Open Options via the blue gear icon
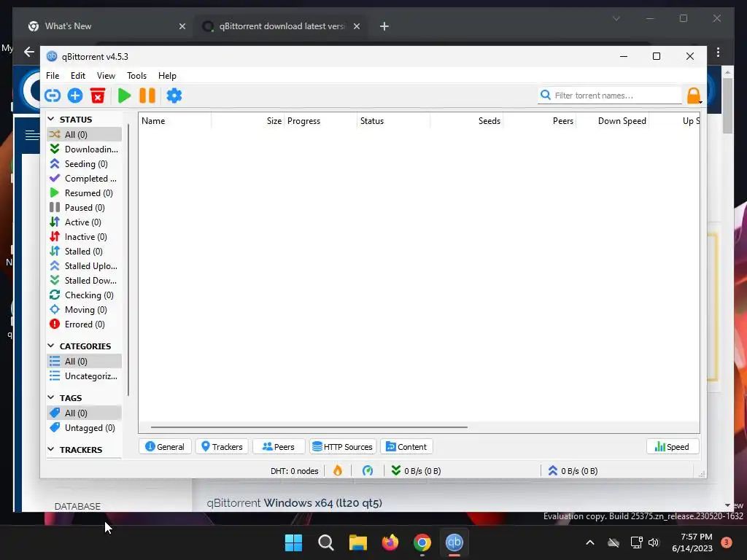The width and height of the screenshot is (747, 560). [174, 96]
